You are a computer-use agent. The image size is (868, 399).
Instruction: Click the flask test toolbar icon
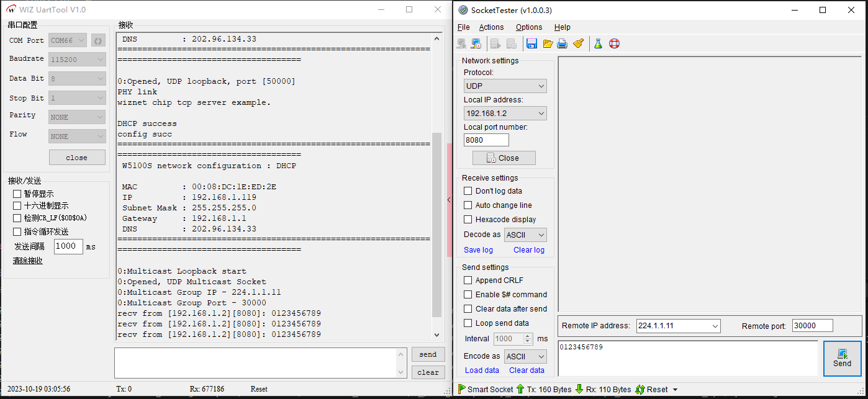[598, 43]
